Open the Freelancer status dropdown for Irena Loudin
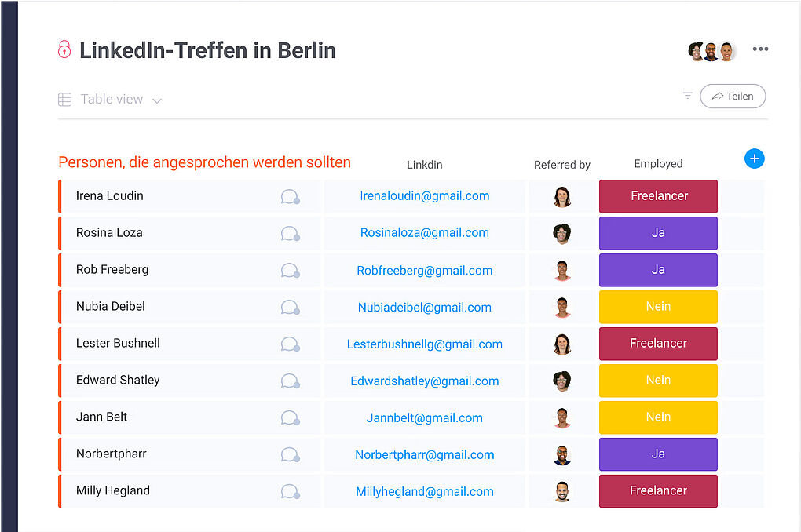The height and width of the screenshot is (532, 801). pos(658,196)
